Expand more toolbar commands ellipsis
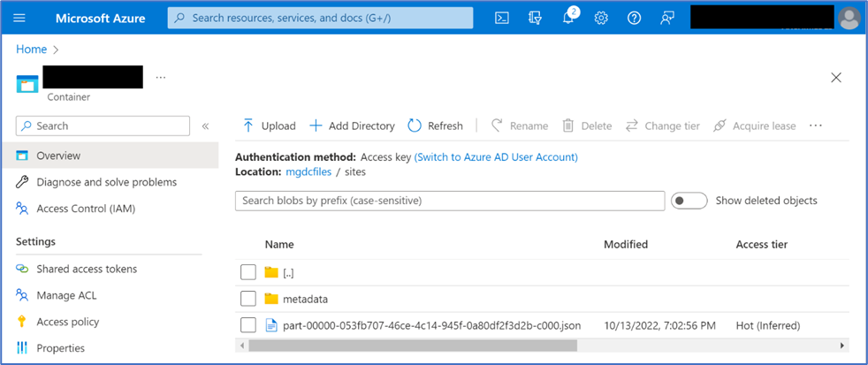This screenshot has height=365, width=868. [816, 126]
